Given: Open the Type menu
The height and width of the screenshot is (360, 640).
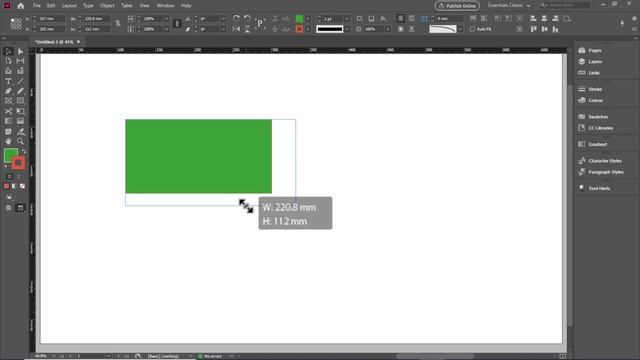Looking at the screenshot, I should [x=88, y=6].
